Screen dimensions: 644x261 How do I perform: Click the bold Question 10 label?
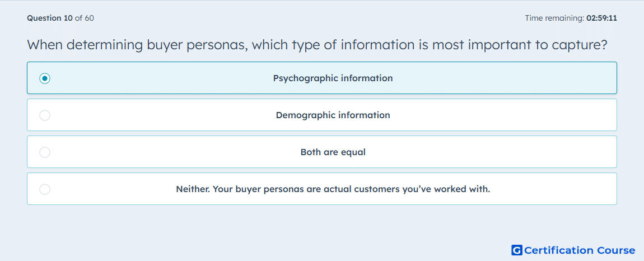coord(50,18)
